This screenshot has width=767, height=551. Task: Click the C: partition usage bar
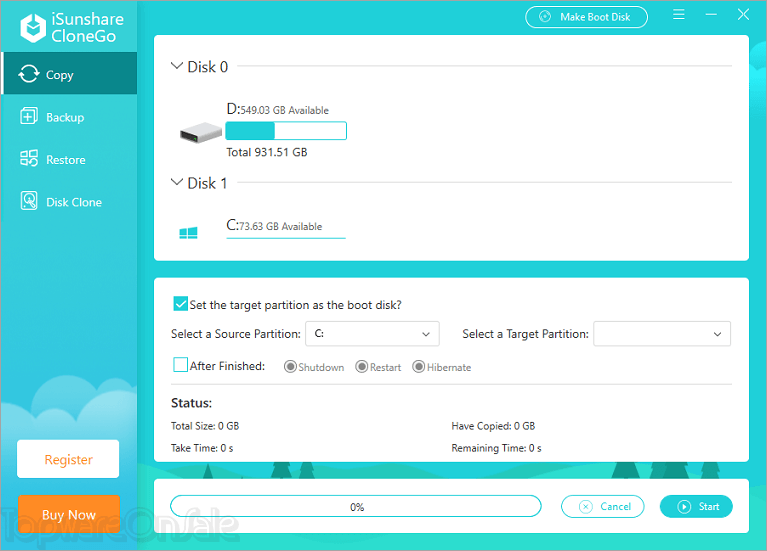click(286, 238)
